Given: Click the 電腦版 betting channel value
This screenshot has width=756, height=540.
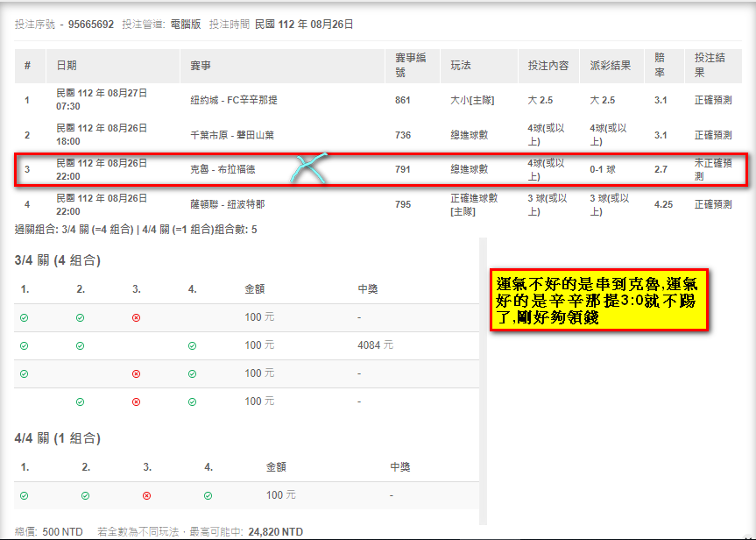Looking at the screenshot, I should click(x=186, y=25).
